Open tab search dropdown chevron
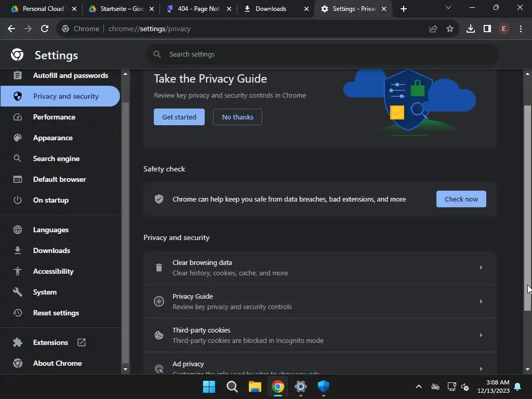This screenshot has width=532, height=399. click(448, 7)
